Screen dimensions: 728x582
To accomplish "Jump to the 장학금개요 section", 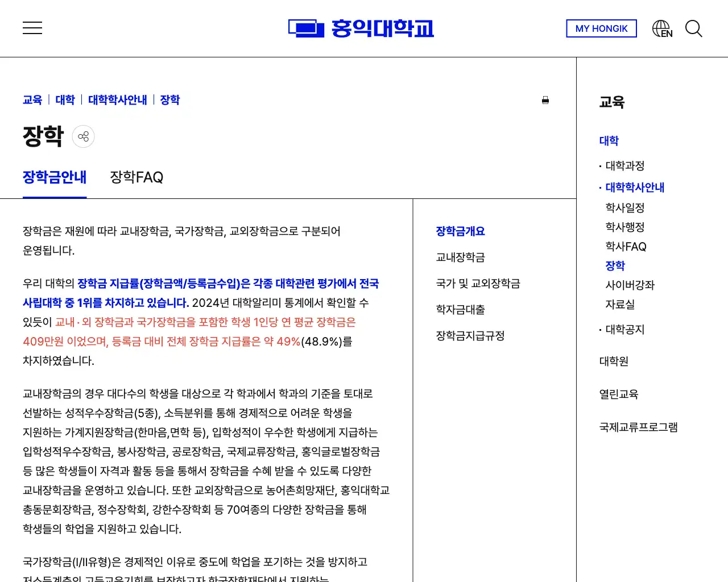I will (x=460, y=231).
